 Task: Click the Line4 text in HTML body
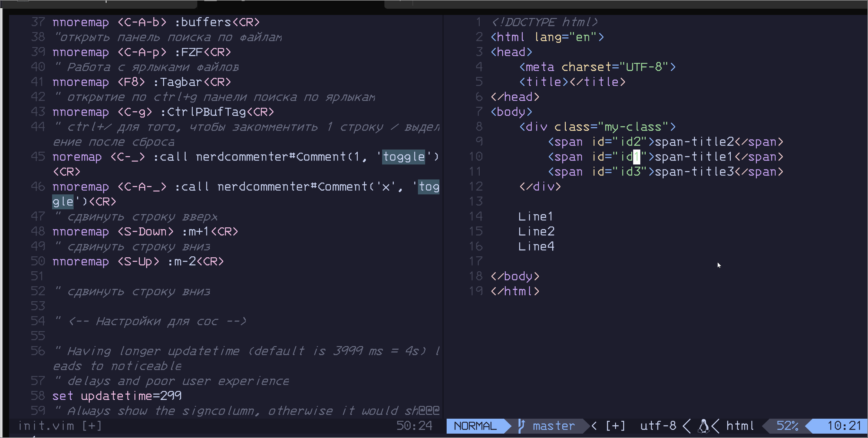[536, 246]
